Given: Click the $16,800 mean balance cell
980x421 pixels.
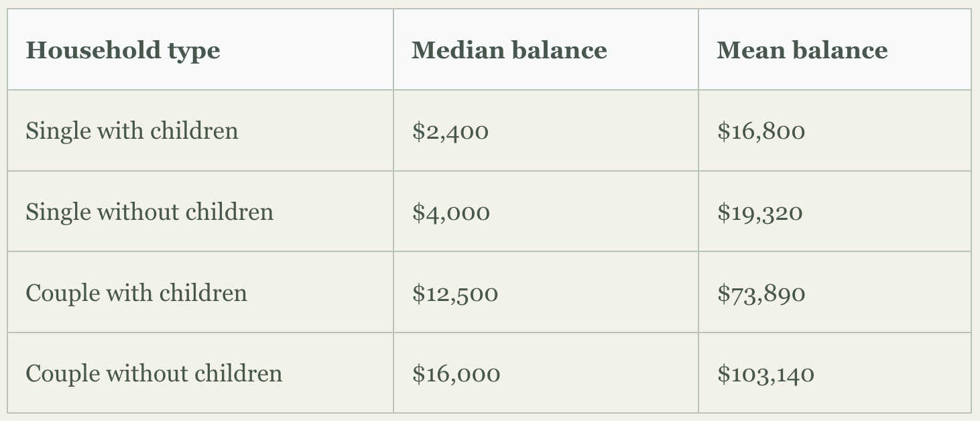Looking at the screenshot, I should click(x=835, y=131).
